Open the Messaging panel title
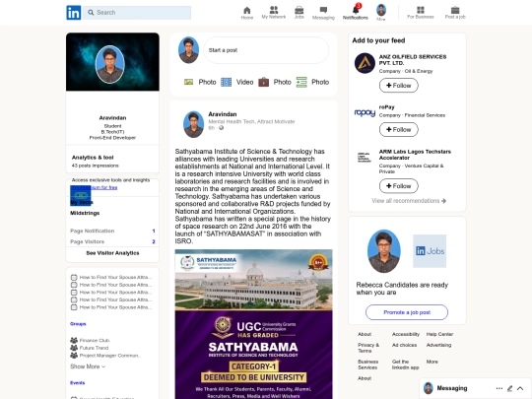 [x=452, y=388]
